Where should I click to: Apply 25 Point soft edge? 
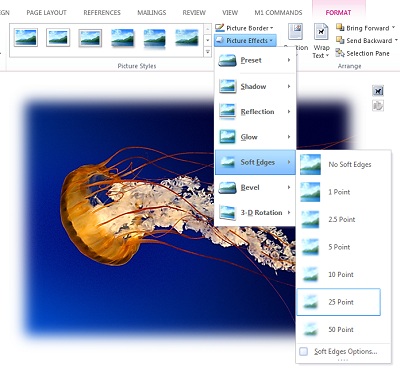coord(338,302)
